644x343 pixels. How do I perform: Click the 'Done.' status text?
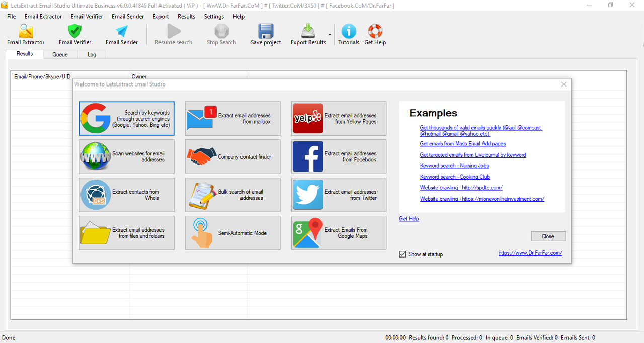(9, 338)
